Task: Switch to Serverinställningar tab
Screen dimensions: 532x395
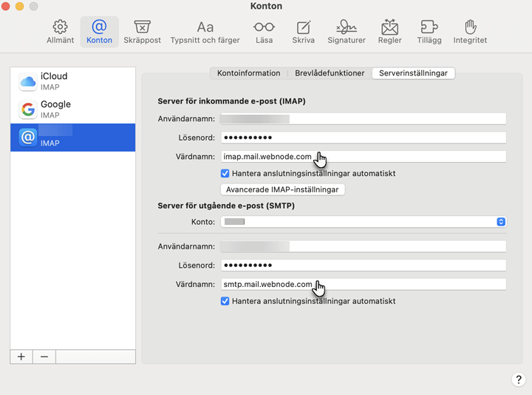Action: pyautogui.click(x=413, y=73)
